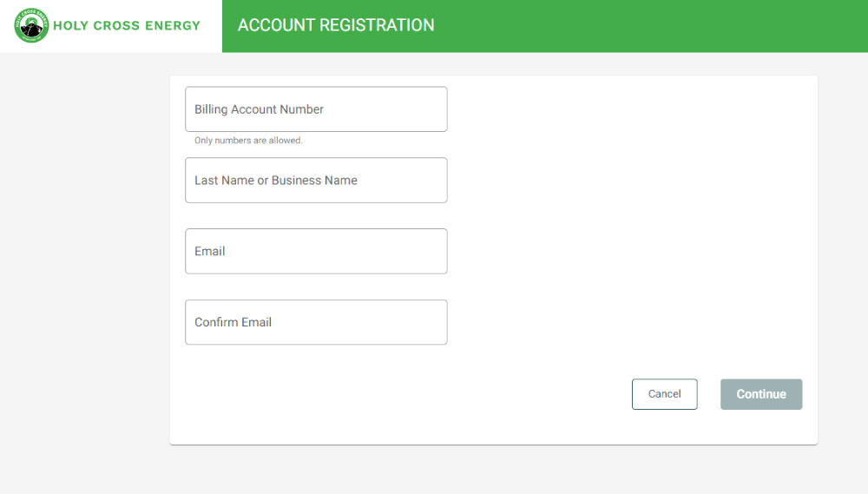Focus the Email input field
This screenshot has width=868, height=494.
coord(316,251)
